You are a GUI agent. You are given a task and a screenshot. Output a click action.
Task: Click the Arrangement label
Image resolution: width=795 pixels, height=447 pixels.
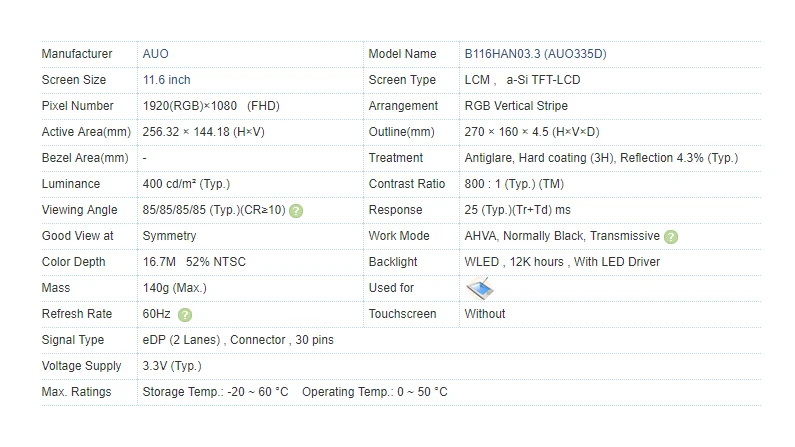pos(403,106)
